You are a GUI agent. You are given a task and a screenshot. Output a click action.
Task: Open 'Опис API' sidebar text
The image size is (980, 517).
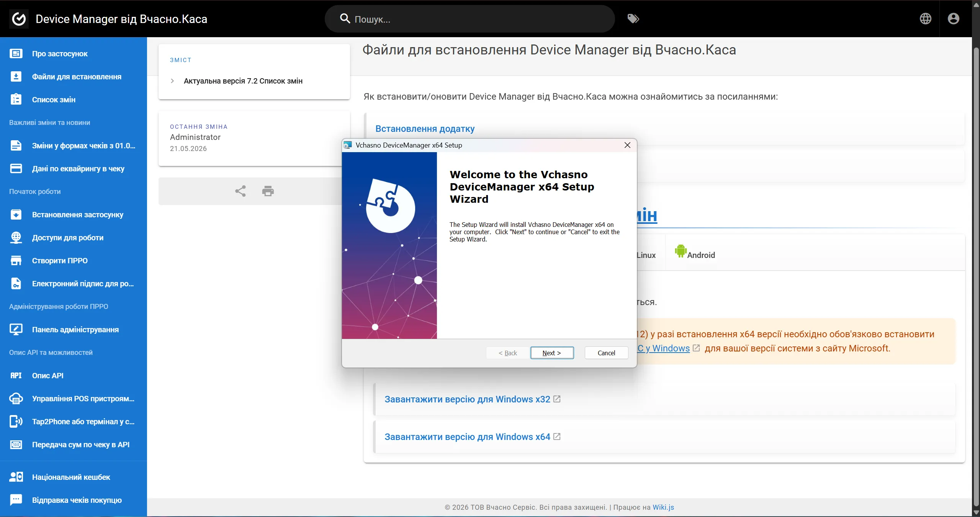[x=48, y=376]
